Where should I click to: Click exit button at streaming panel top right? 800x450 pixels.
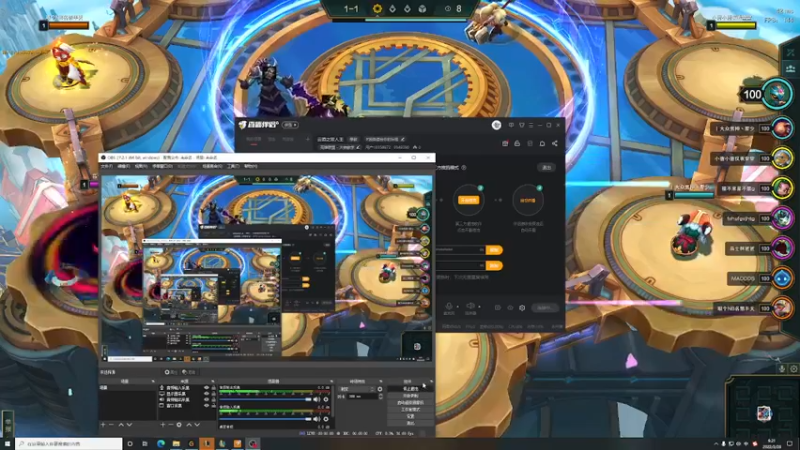[546, 167]
